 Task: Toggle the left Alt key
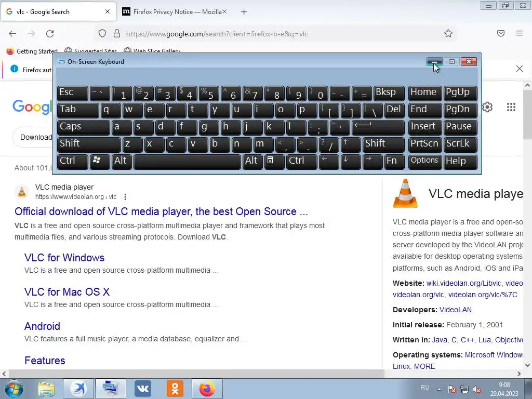pos(122,161)
